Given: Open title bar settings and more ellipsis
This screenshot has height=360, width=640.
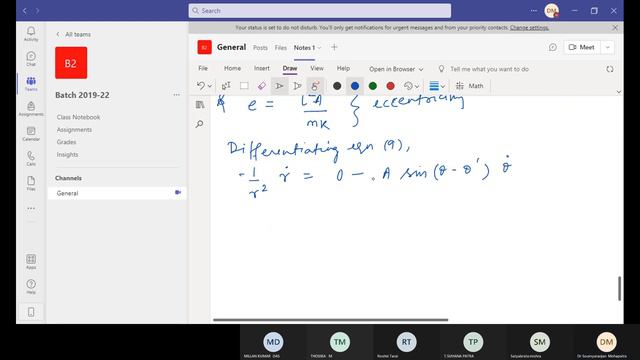Looking at the screenshot, I should 533,11.
